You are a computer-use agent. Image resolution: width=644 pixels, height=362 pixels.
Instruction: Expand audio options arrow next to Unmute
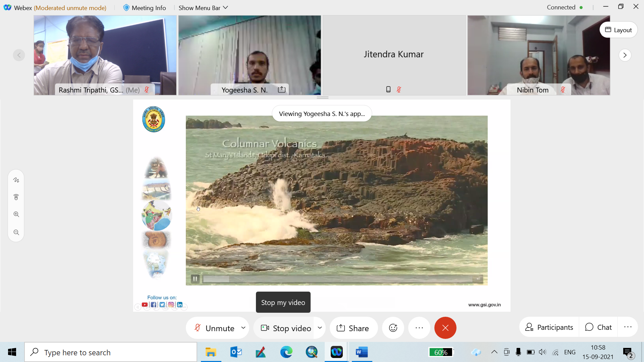(243, 328)
